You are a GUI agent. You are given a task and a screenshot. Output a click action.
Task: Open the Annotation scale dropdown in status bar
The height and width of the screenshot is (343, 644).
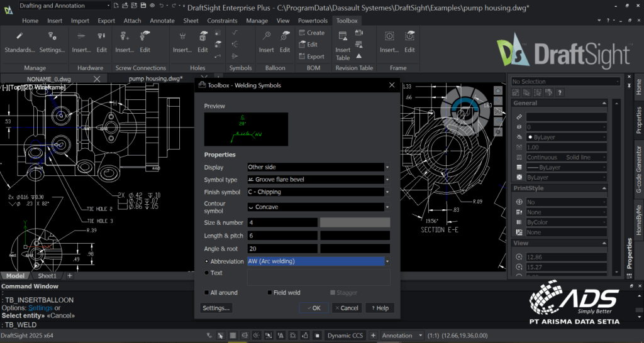click(402, 335)
